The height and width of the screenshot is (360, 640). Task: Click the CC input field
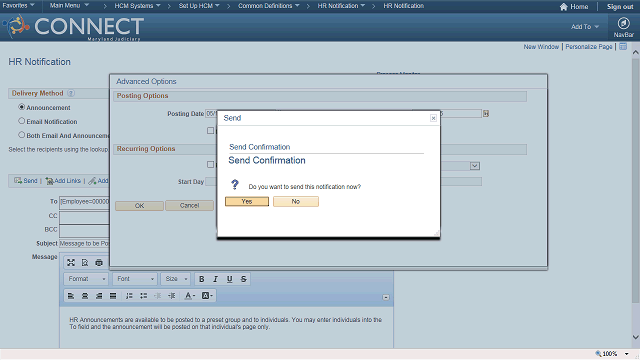coord(84,217)
